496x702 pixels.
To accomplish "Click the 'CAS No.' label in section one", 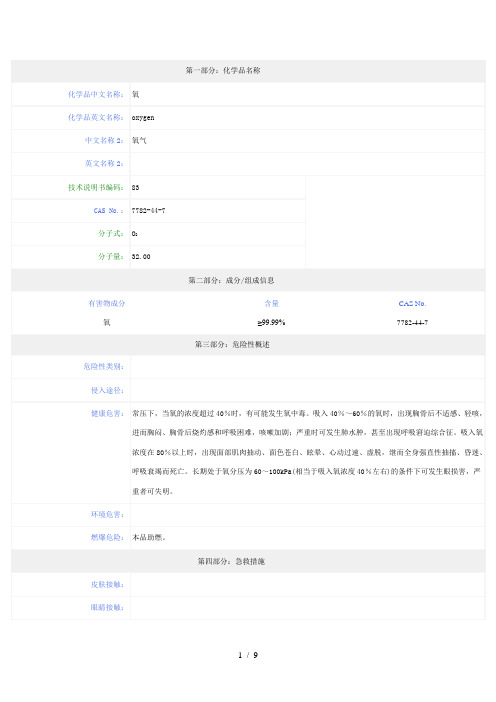I will pyautogui.click(x=108, y=210).
